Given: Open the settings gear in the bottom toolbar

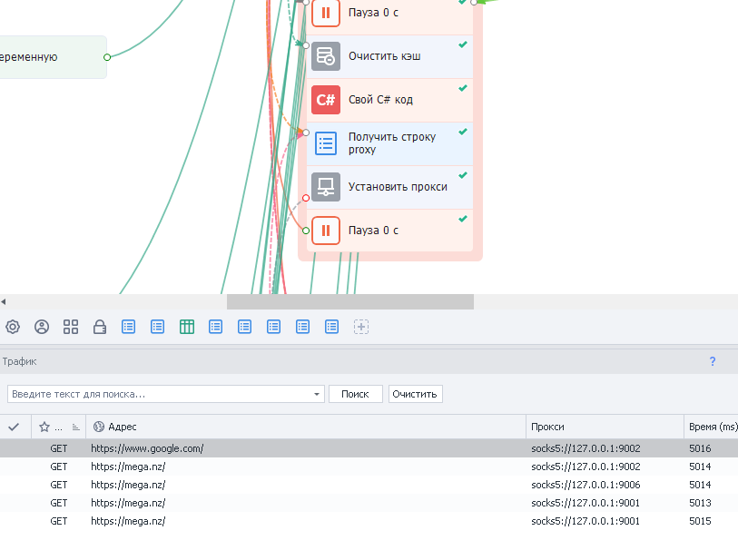Looking at the screenshot, I should [x=13, y=327].
